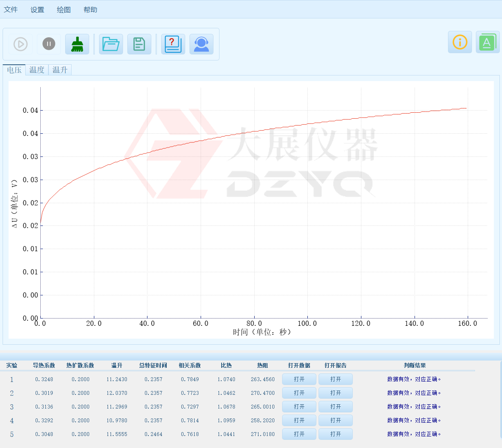502x448 pixels.
Task: Open the 帮助 menu
Action: pos(90,9)
